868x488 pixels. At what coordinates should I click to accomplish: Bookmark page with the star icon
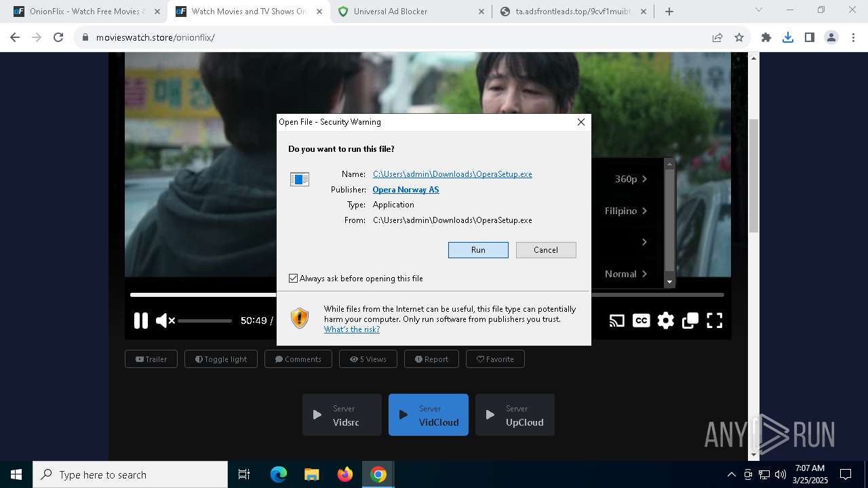coord(739,38)
